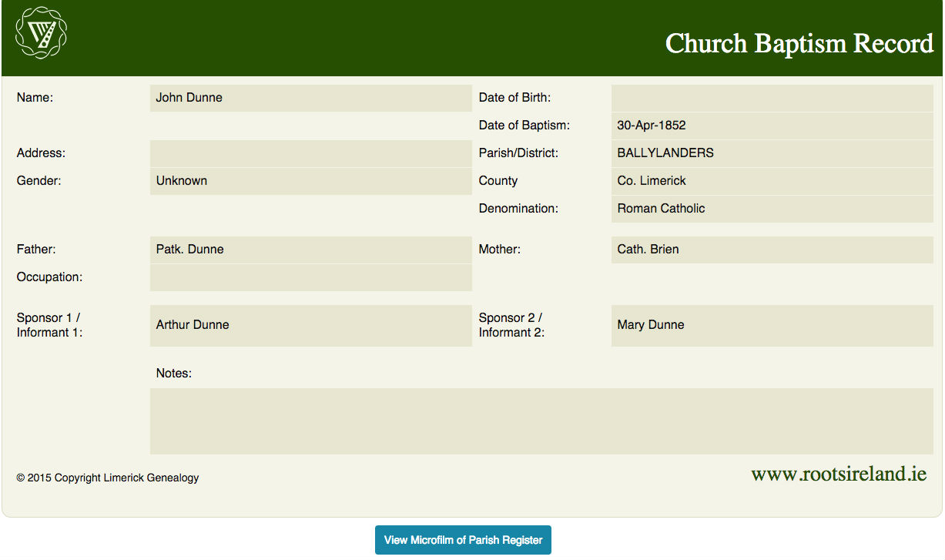Click Sponsor 1 field Arthur Dunne
Viewport: 945px width, 560px height.
[x=310, y=325]
